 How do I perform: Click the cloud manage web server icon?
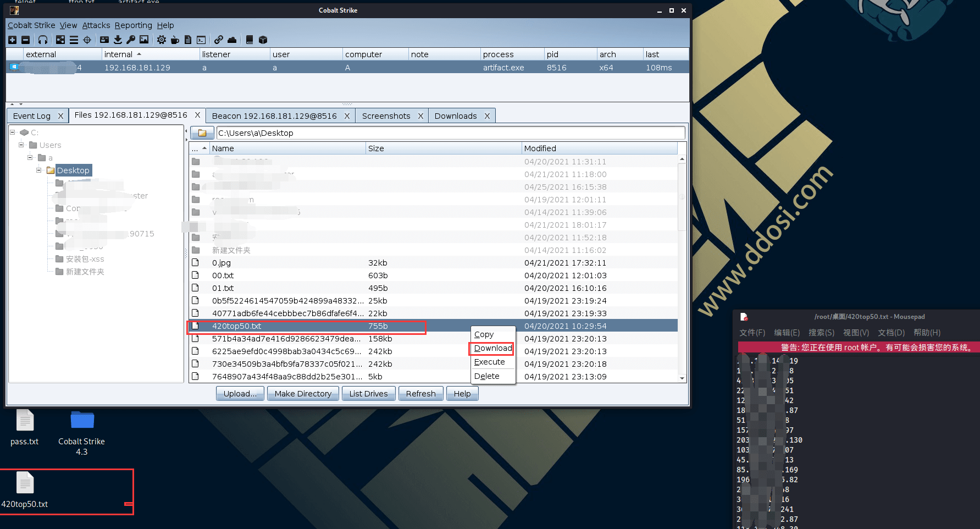pos(232,40)
